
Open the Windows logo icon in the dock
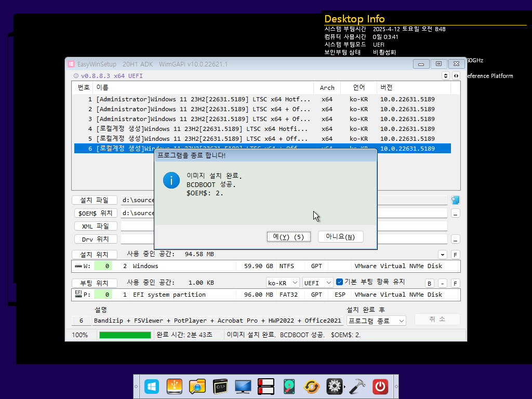pyautogui.click(x=152, y=387)
